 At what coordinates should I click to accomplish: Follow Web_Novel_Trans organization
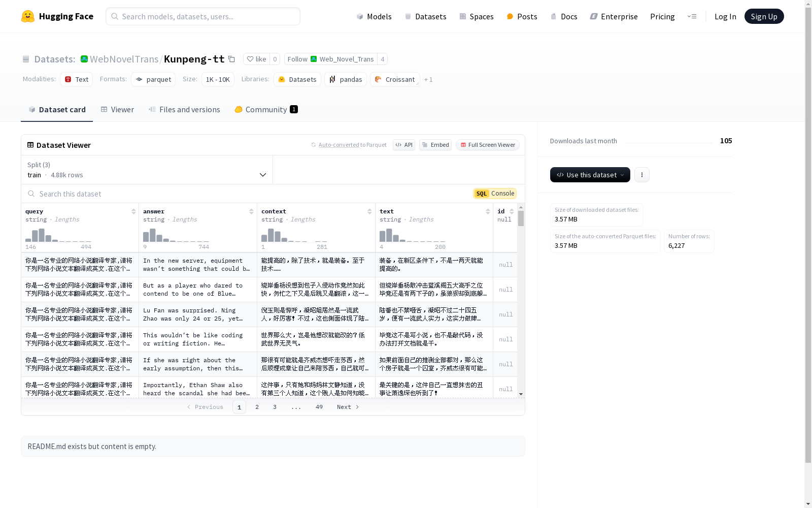[x=331, y=59]
